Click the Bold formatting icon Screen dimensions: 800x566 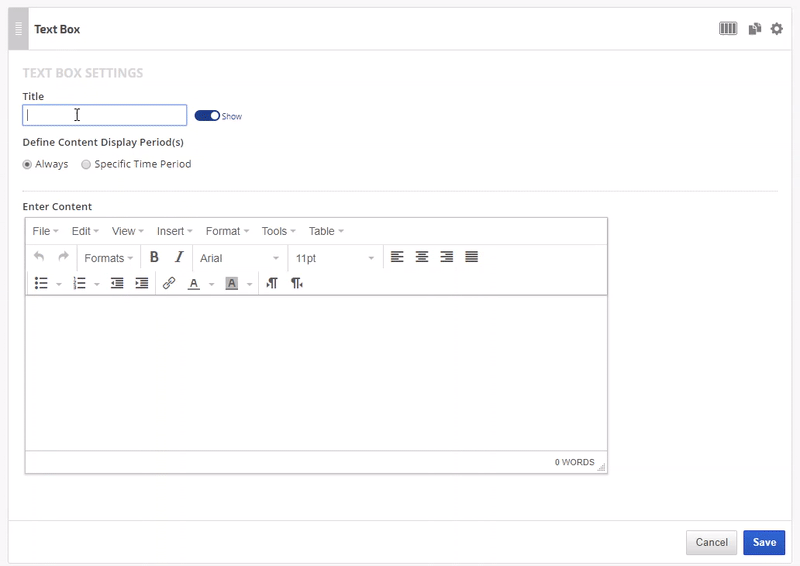[x=154, y=258]
